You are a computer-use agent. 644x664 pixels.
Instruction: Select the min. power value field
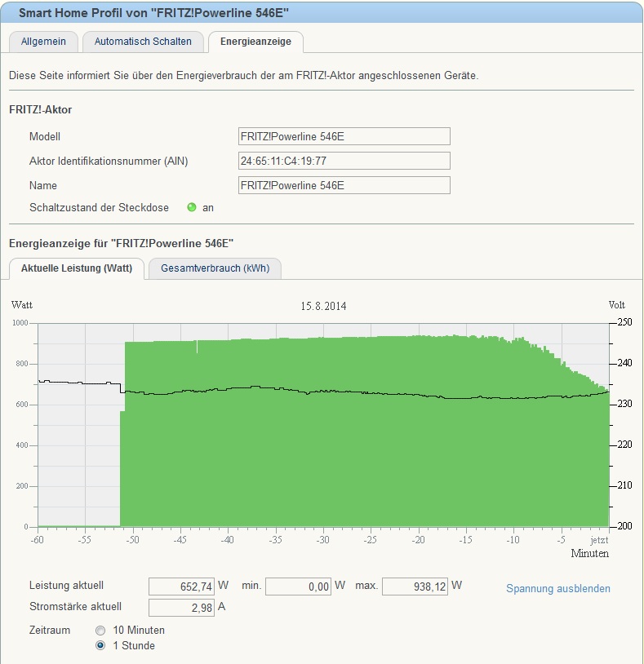[x=298, y=587]
